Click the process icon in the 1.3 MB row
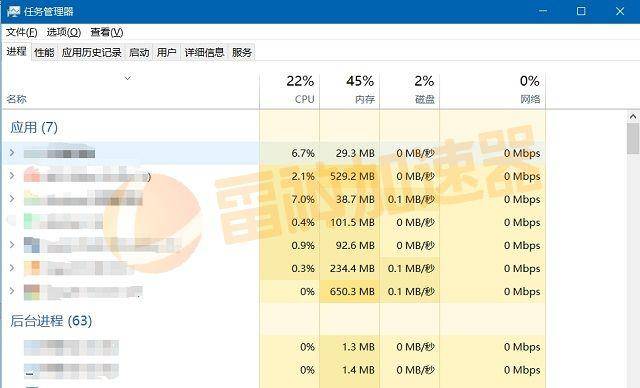Image resolution: width=640 pixels, height=388 pixels. pyautogui.click(x=32, y=348)
